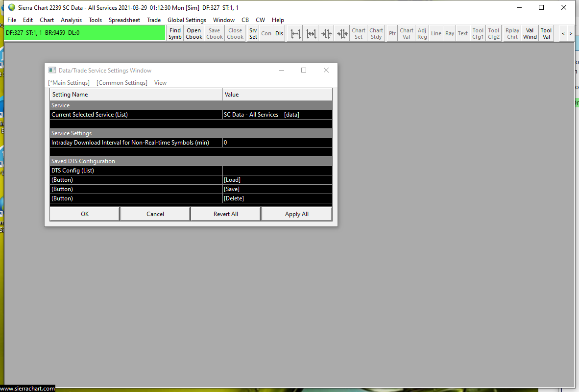The image size is (579, 392).
Task: Click the Tool Cfg1 button
Action: pos(478,34)
